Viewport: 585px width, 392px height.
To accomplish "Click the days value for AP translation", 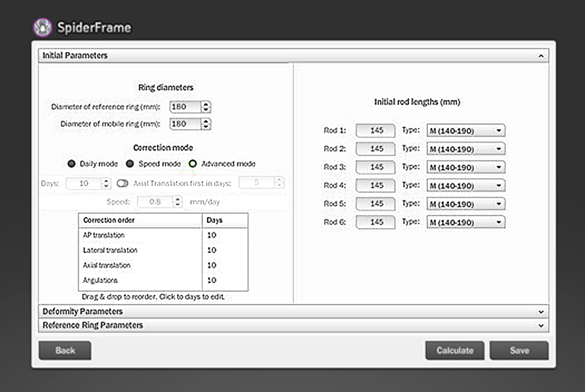I will pyautogui.click(x=212, y=235).
